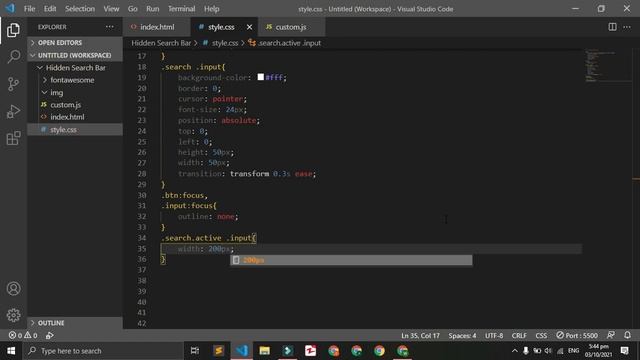This screenshot has height=360, width=640.
Task: Collapse the Untitled (Workspace) section
Action: 75,55
